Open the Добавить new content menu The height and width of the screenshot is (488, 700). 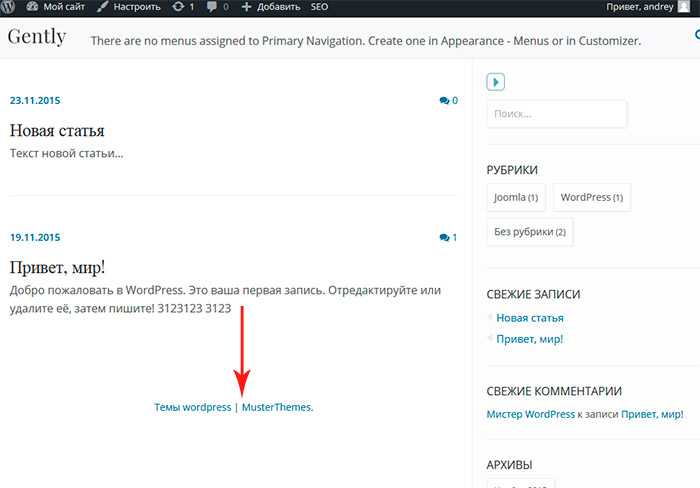(x=271, y=7)
